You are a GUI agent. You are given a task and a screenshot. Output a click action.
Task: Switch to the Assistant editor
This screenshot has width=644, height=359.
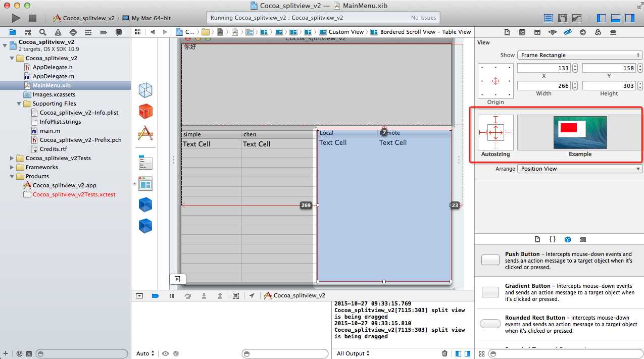tap(563, 18)
